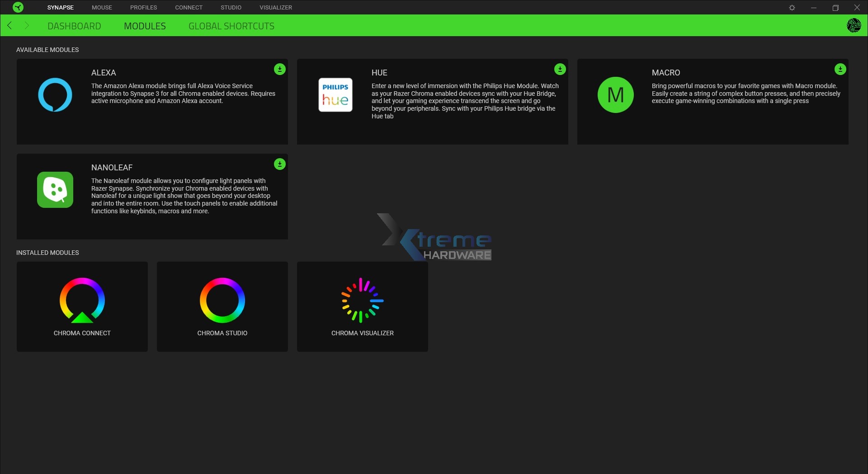The image size is (868, 474).
Task: Open the Profiles menu item
Action: (143, 8)
